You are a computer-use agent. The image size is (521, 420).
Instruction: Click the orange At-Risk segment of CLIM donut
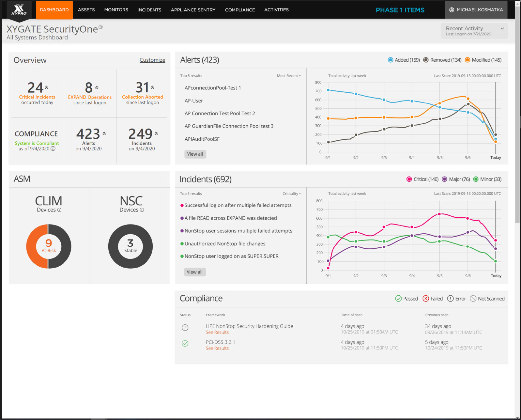32,246
